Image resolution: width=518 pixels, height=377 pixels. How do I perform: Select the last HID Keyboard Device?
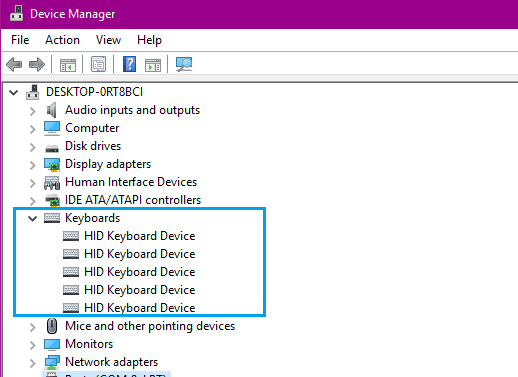[139, 308]
